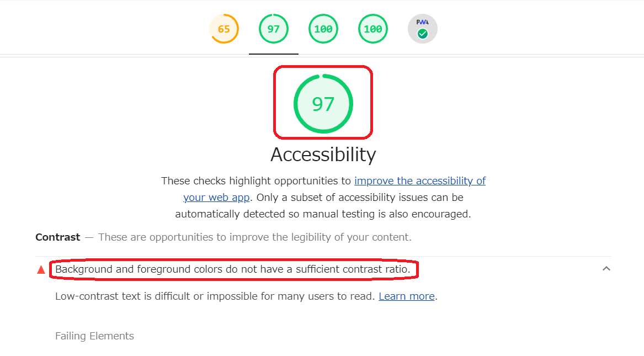Viewport: 644px width, 356px height.
Task: Open the PWA category badge
Action: [x=423, y=29]
